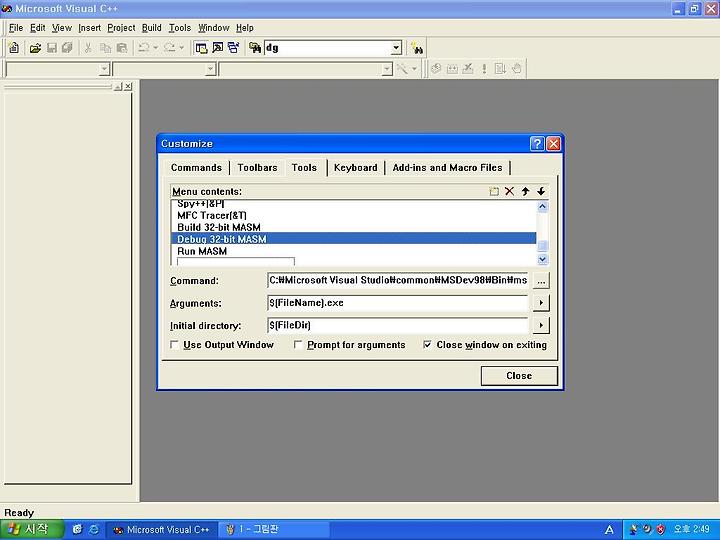Click the Compile icon in build toolbar

point(436,69)
